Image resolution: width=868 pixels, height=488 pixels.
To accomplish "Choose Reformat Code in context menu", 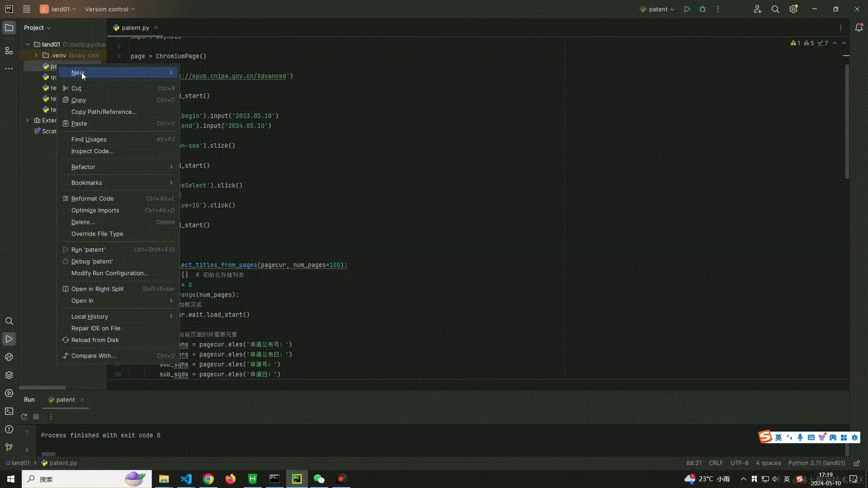I will point(93,198).
